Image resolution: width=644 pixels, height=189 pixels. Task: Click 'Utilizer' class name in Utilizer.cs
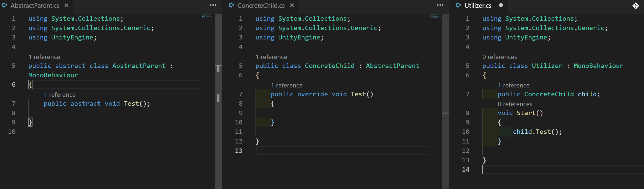pyautogui.click(x=547, y=66)
